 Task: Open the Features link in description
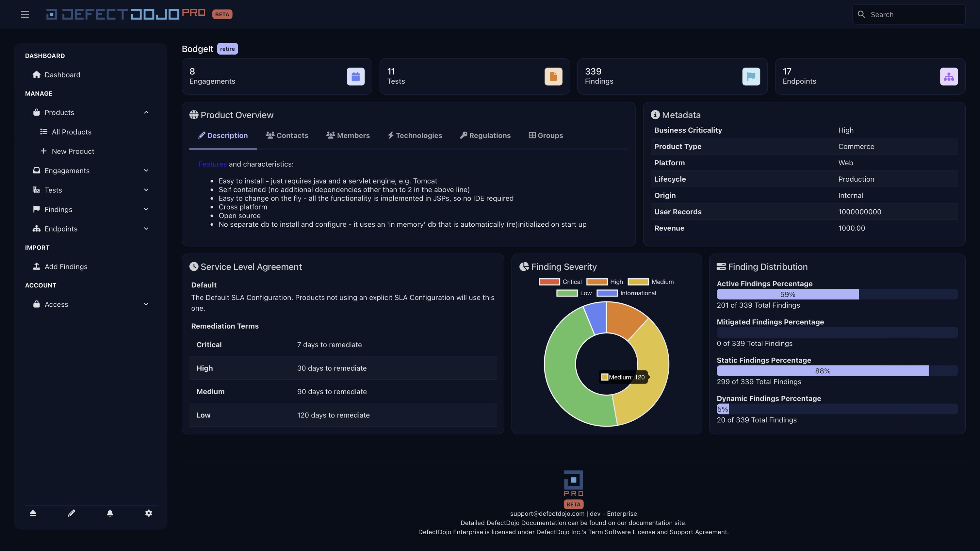pyautogui.click(x=212, y=164)
